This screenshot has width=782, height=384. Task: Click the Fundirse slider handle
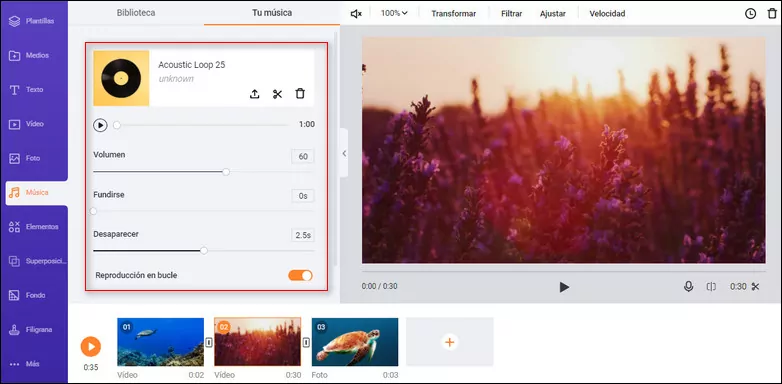(93, 211)
